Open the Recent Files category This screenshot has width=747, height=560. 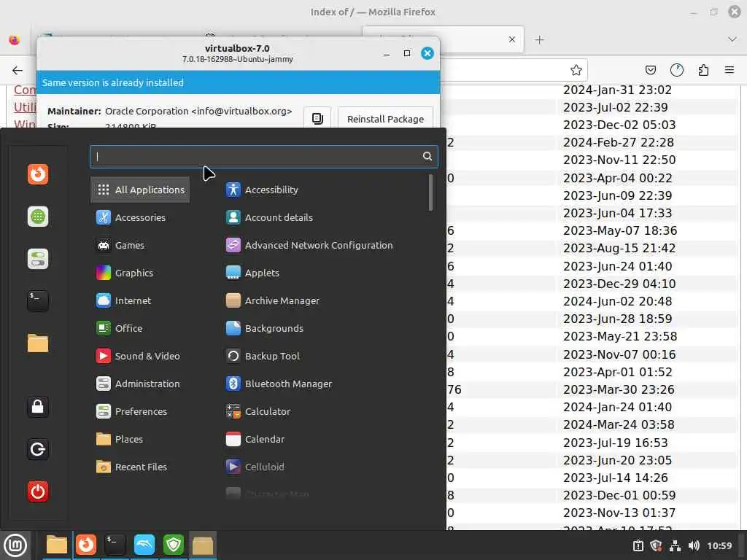point(131,467)
